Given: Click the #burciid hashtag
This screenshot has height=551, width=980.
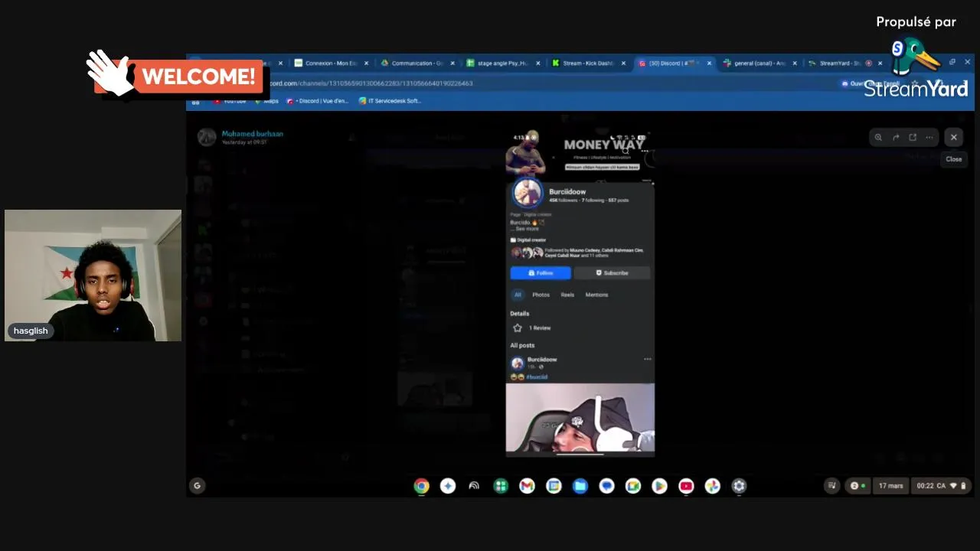Looking at the screenshot, I should pos(537,377).
